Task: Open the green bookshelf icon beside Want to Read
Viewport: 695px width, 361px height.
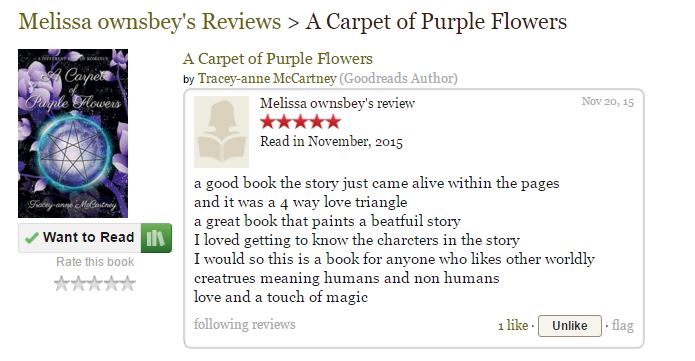Action: pos(156,238)
